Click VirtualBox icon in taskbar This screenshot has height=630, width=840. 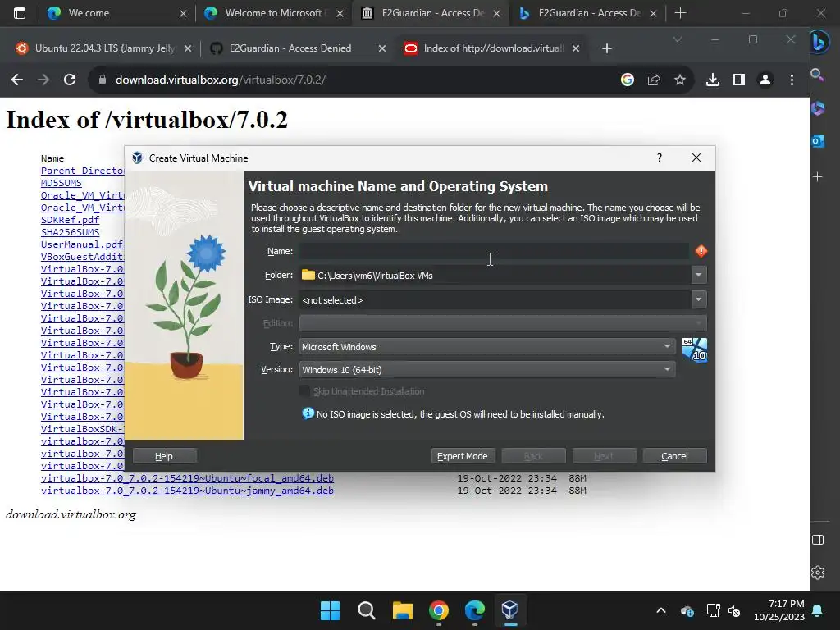510,610
